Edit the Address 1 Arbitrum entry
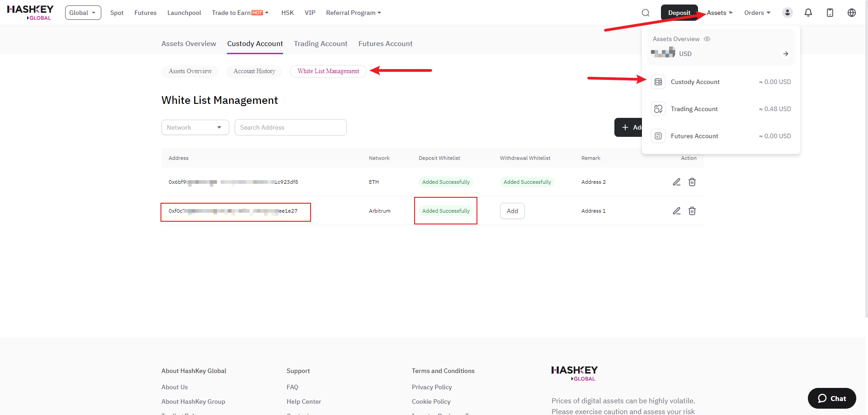The height and width of the screenshot is (415, 868). click(676, 211)
